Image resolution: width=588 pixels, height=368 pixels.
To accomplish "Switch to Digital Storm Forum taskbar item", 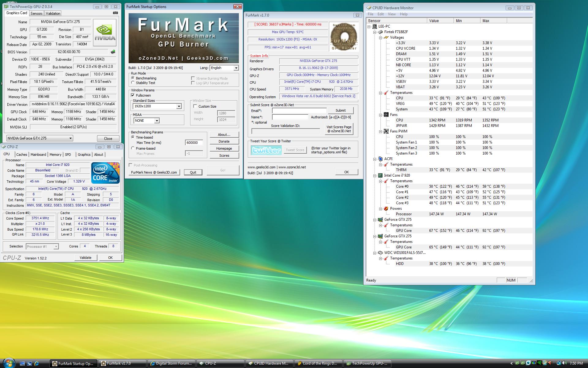I will 171,363.
